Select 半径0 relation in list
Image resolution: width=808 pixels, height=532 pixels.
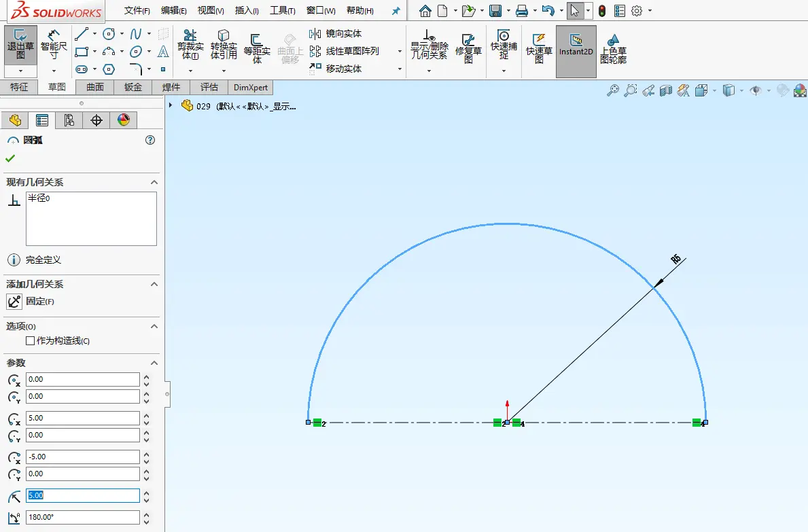coord(39,198)
